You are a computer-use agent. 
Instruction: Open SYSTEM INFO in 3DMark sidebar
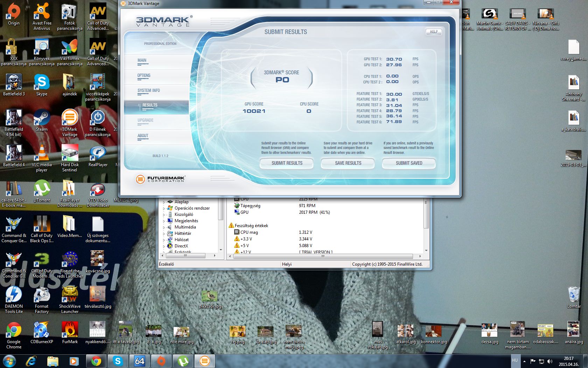pyautogui.click(x=149, y=90)
